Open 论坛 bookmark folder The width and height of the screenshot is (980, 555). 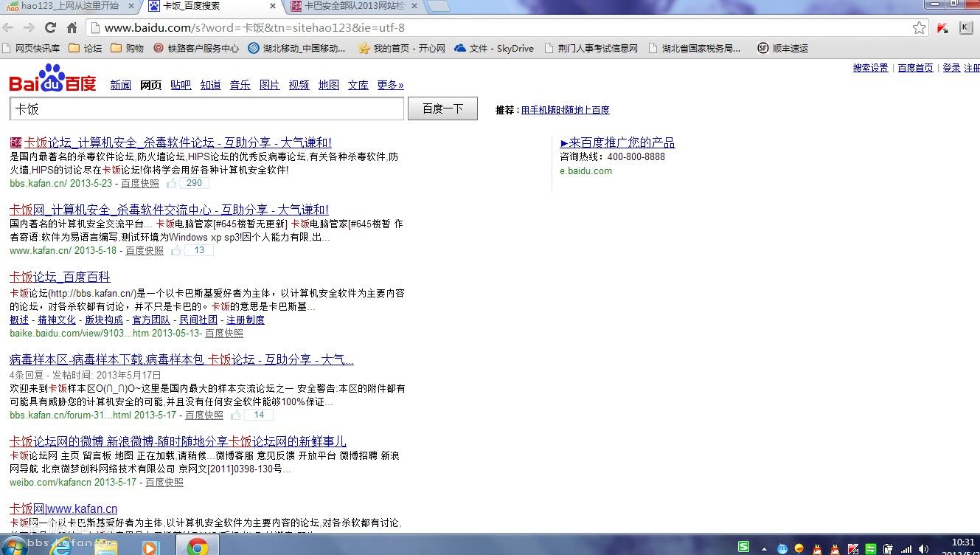85,48
